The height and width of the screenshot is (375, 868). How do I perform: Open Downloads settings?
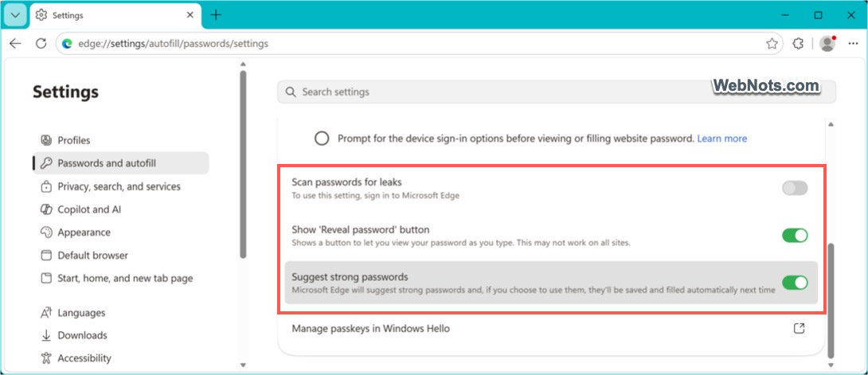coord(121,335)
